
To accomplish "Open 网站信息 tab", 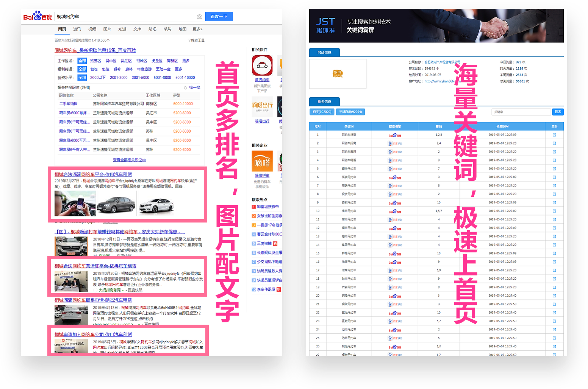I will 324,53.
